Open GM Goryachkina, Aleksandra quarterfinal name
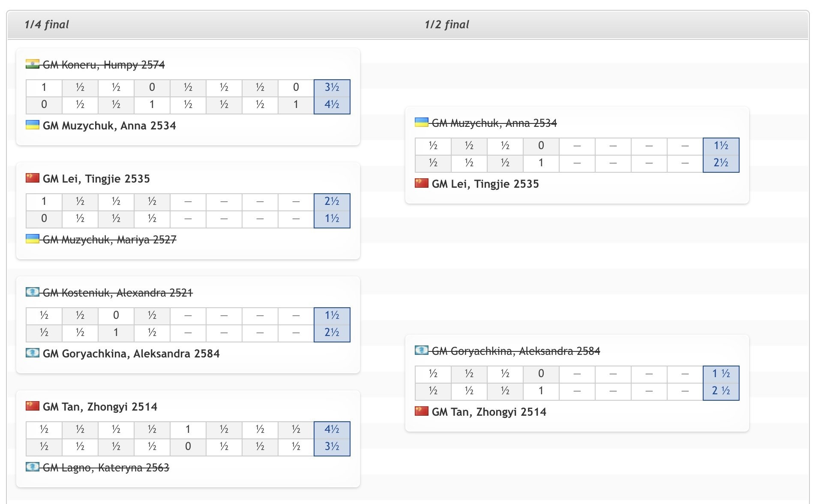Viewport: 818px width, 504px height. [131, 354]
